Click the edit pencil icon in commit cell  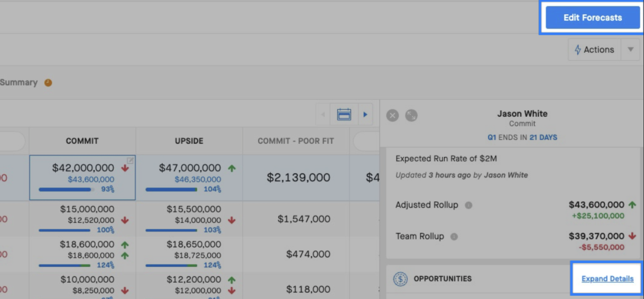(130, 160)
